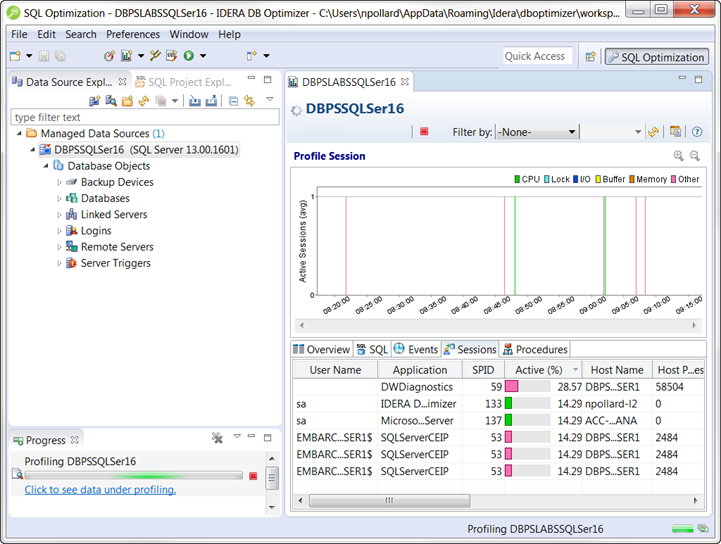Open the Window menu

pos(189,34)
